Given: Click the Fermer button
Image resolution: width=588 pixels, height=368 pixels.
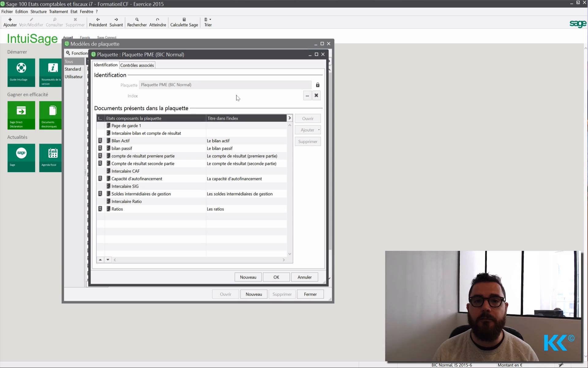Looking at the screenshot, I should click(x=310, y=294).
